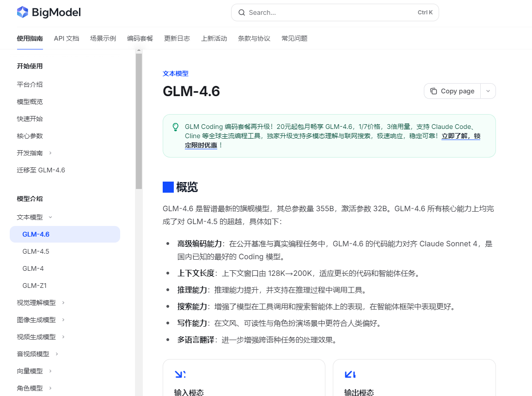The width and height of the screenshot is (532, 396).
Task: Click the BigModel brand name
Action: click(x=56, y=12)
